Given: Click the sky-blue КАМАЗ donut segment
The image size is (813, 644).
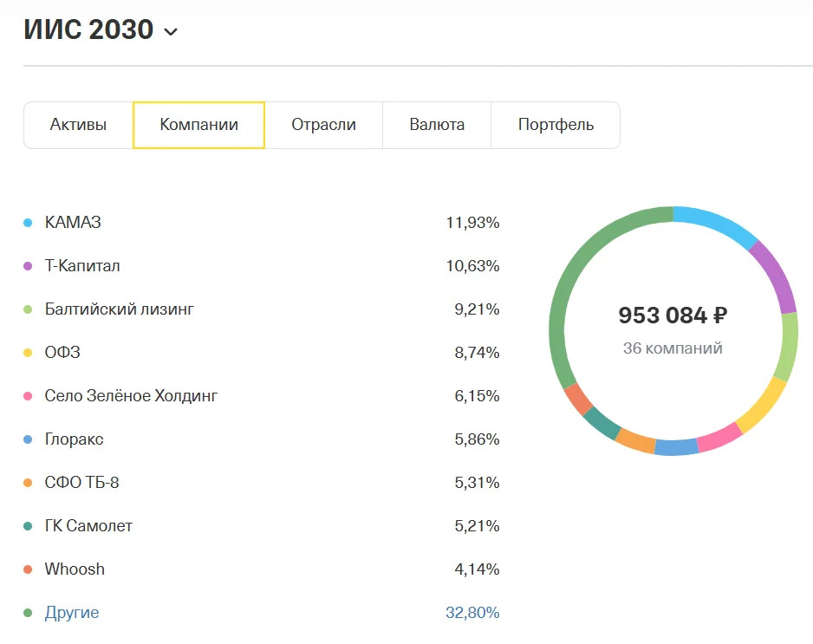Looking at the screenshot, I should point(719,222).
